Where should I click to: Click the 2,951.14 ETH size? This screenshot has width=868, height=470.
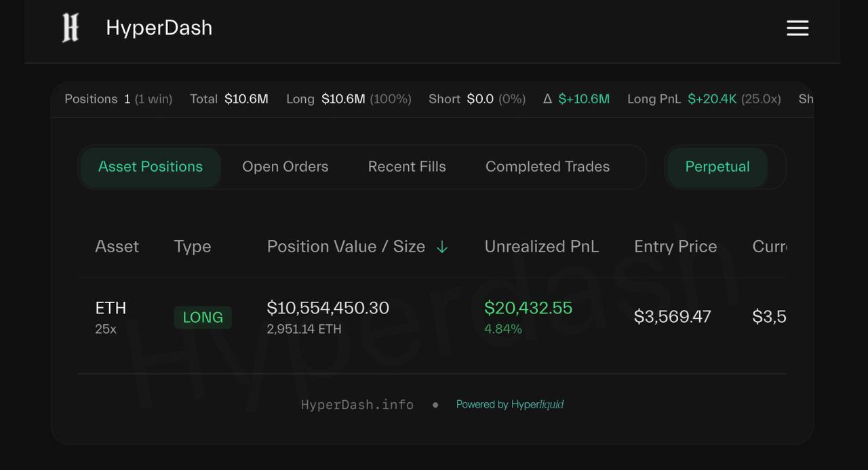click(x=304, y=329)
